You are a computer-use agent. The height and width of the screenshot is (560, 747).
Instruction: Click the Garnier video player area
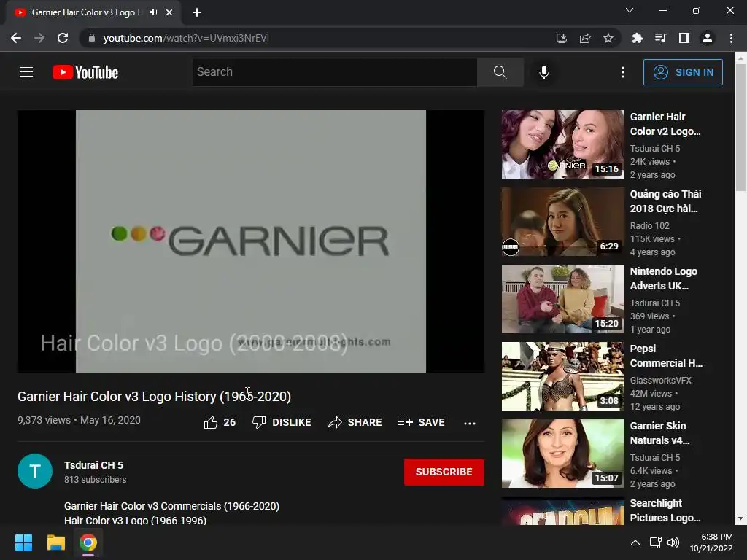[x=251, y=241]
